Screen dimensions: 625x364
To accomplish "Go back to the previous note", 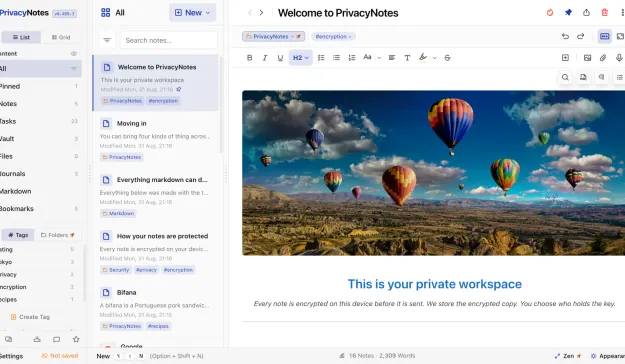I will [x=250, y=12].
